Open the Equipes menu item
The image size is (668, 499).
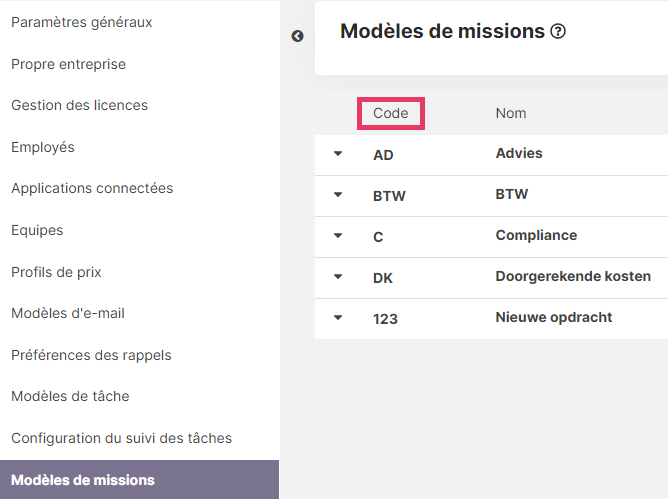(37, 231)
